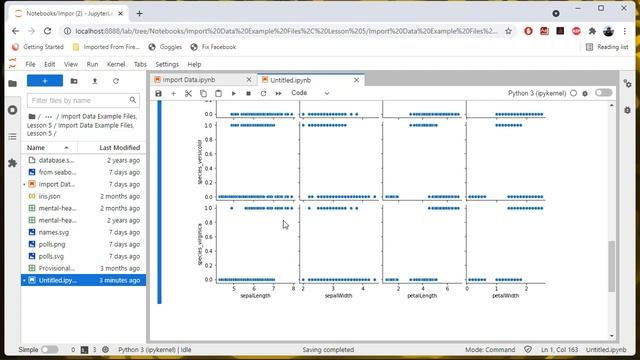
Task: Select the polls.svg file
Action: (83, 256)
